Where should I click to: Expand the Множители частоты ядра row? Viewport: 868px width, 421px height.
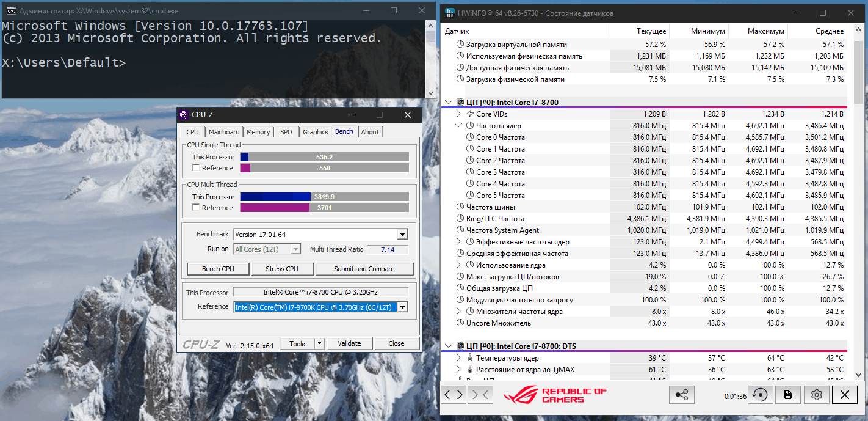click(459, 311)
